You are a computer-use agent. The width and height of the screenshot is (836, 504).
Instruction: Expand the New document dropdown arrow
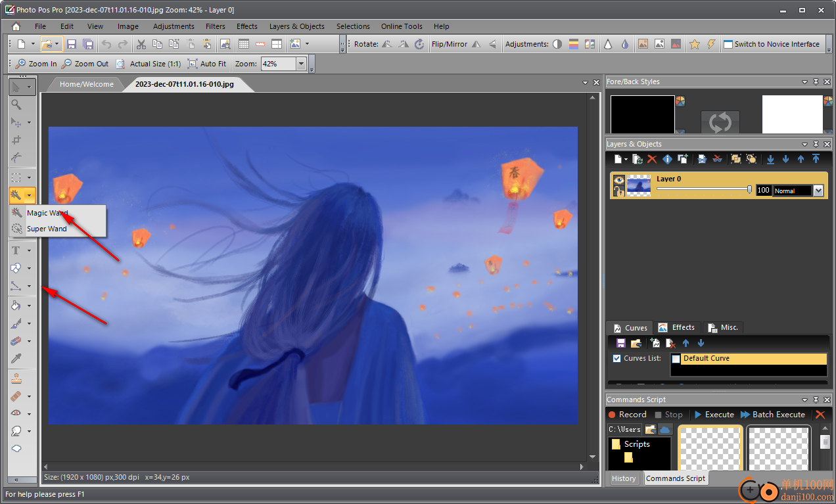(x=33, y=44)
